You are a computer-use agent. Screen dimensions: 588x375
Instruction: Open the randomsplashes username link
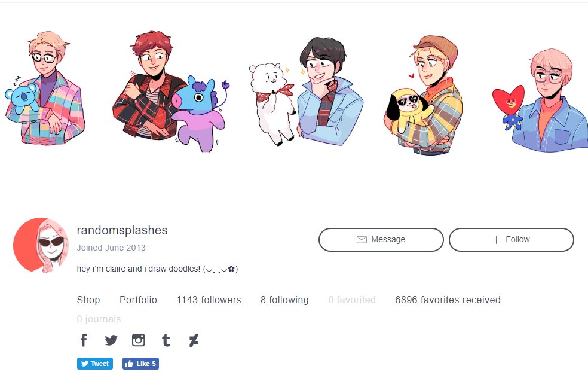pos(122,230)
